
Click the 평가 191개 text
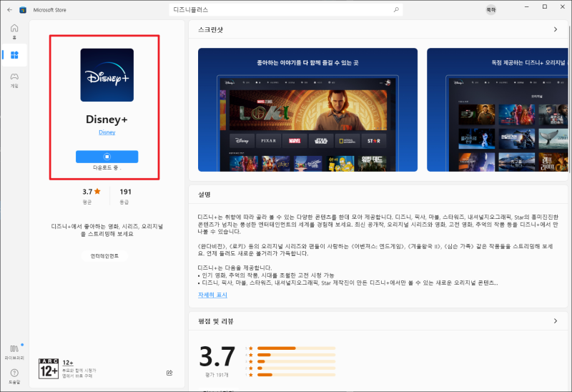click(217, 375)
